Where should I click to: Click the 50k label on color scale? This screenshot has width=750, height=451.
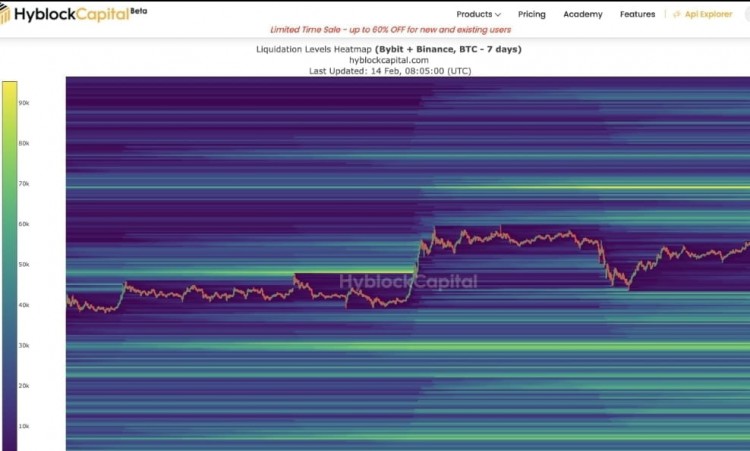click(x=24, y=264)
